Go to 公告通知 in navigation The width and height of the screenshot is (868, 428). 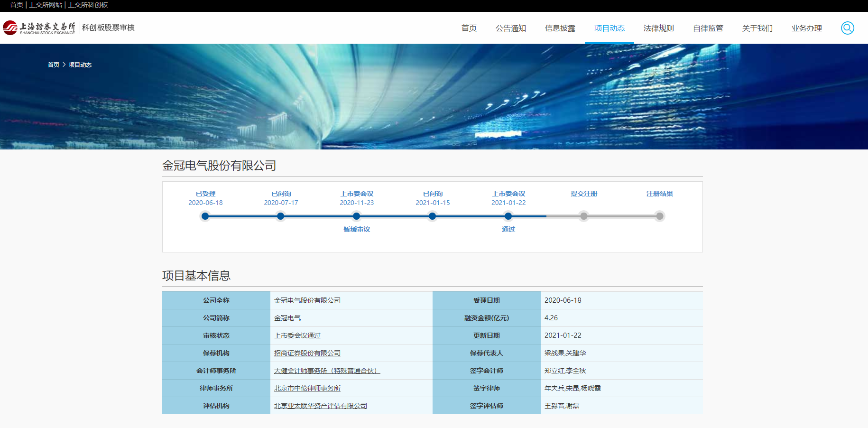click(x=510, y=28)
